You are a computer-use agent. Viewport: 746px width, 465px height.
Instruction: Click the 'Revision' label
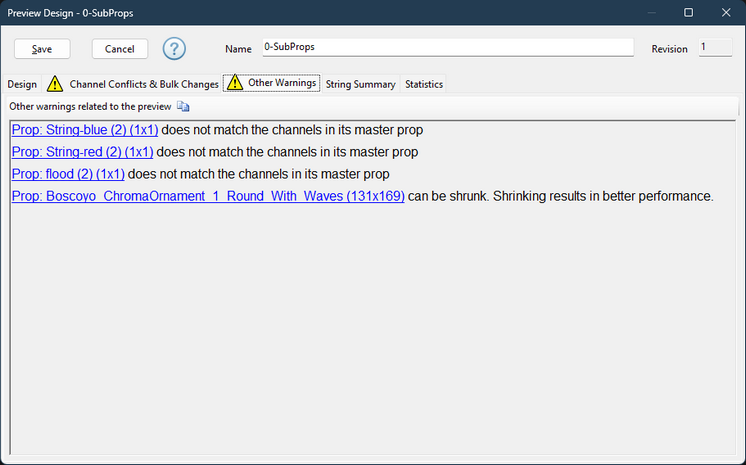click(x=669, y=49)
